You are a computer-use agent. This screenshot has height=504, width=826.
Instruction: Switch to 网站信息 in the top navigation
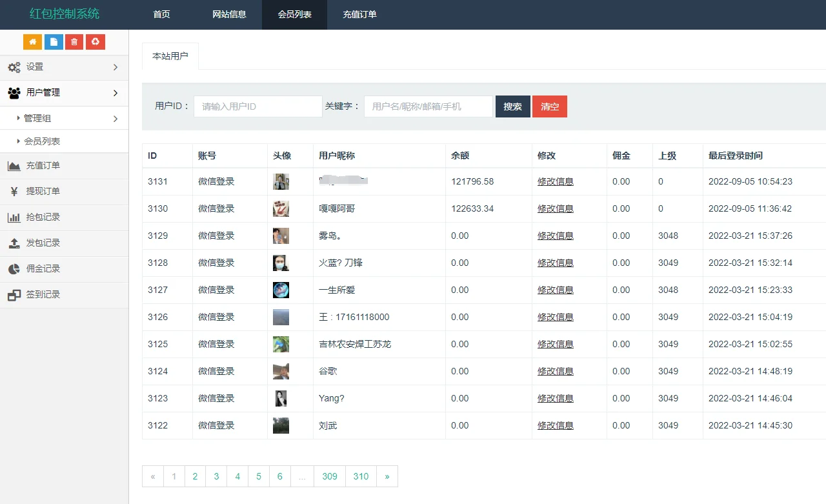pyautogui.click(x=229, y=15)
